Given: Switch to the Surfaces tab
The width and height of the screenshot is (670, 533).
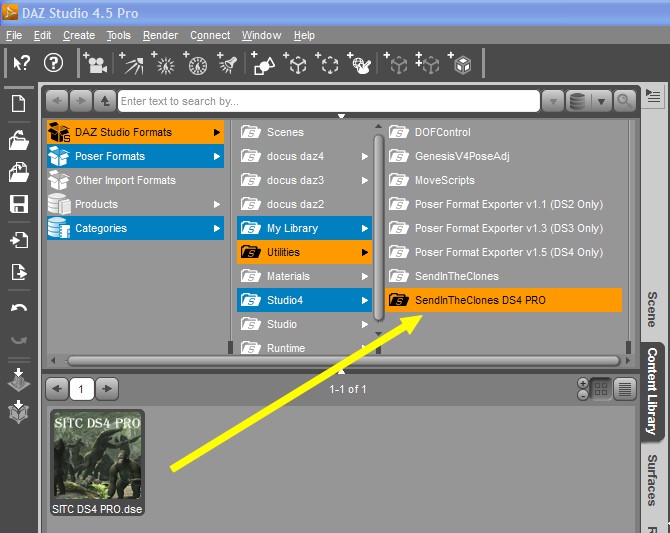Looking at the screenshot, I should [652, 480].
